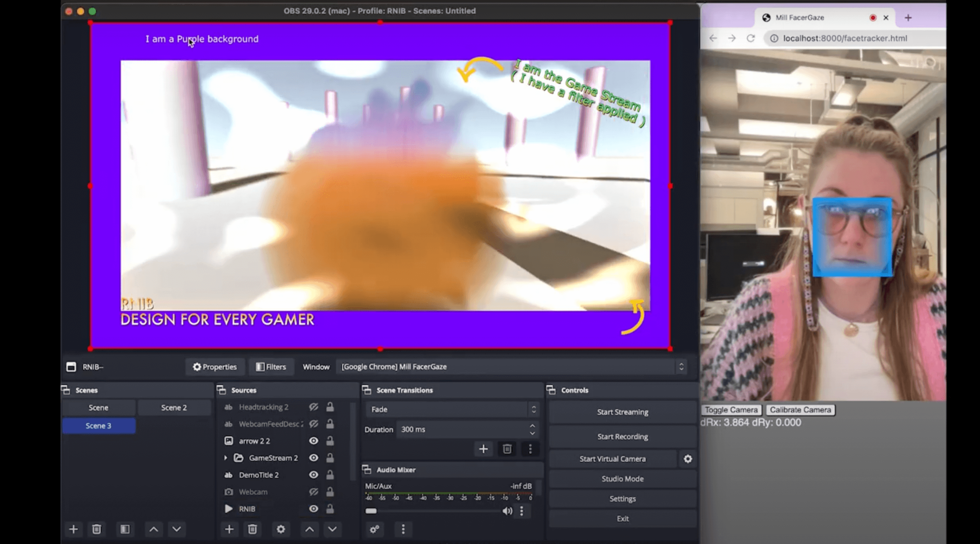The height and width of the screenshot is (544, 980).
Task: Click Start Virtual Camera button
Action: pos(612,459)
